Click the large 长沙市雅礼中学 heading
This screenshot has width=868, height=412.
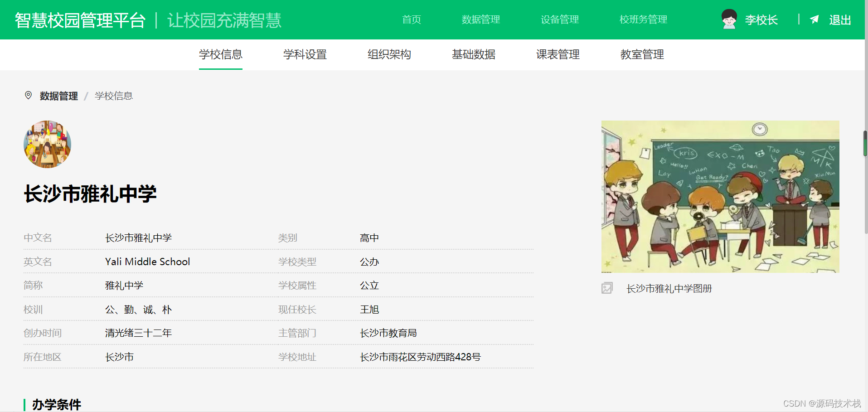point(90,194)
